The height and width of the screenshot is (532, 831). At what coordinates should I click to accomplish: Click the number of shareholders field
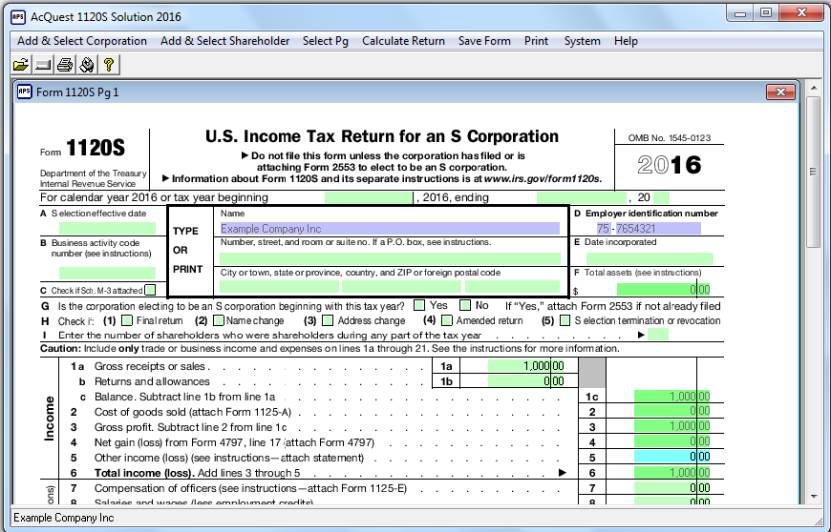tap(658, 334)
